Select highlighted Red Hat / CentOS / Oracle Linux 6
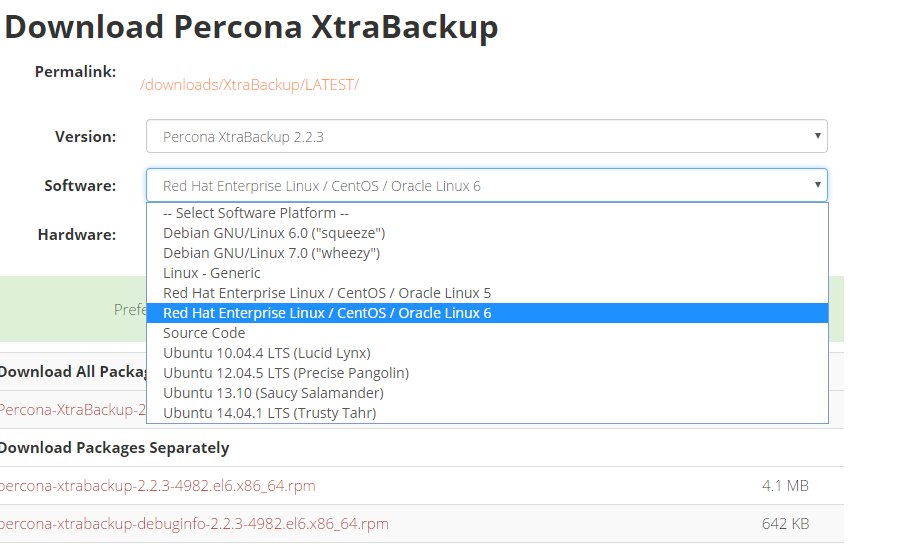902x549 pixels. [487, 313]
